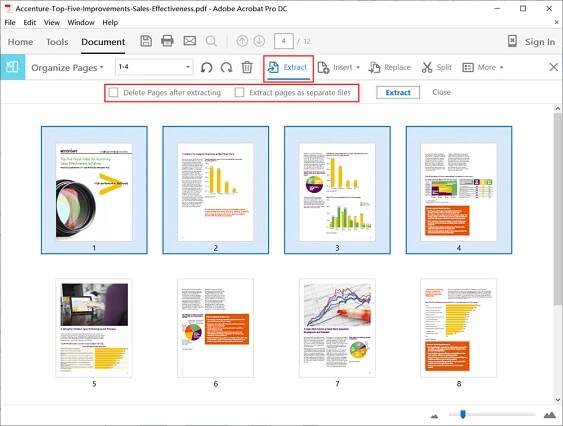Click small thumbnail size mountain icon
Image resolution: width=563 pixels, height=426 pixels.
click(x=434, y=416)
